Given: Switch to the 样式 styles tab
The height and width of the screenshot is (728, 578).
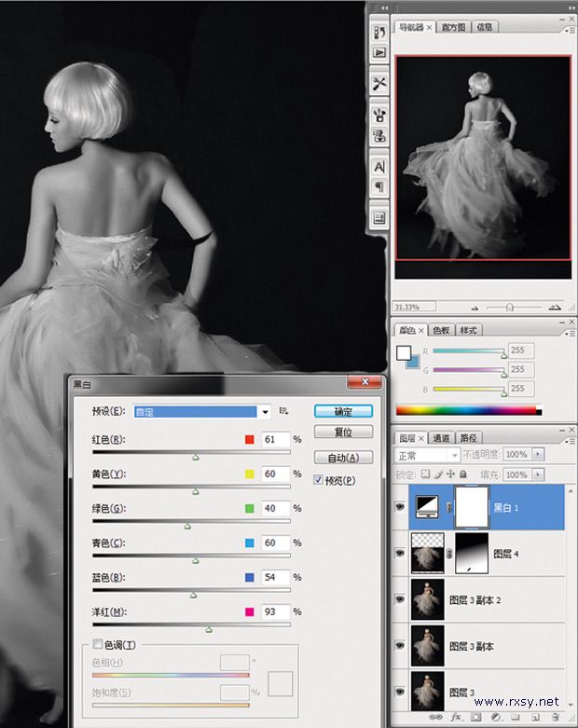Looking at the screenshot, I should 468,330.
